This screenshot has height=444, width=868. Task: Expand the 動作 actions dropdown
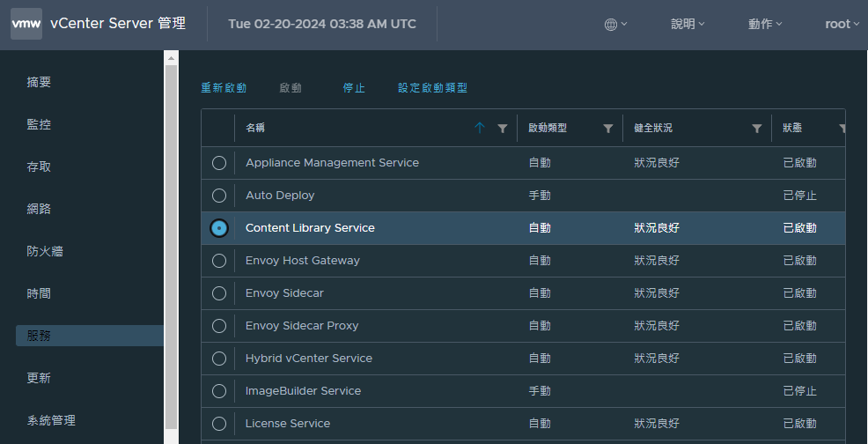coord(765,24)
